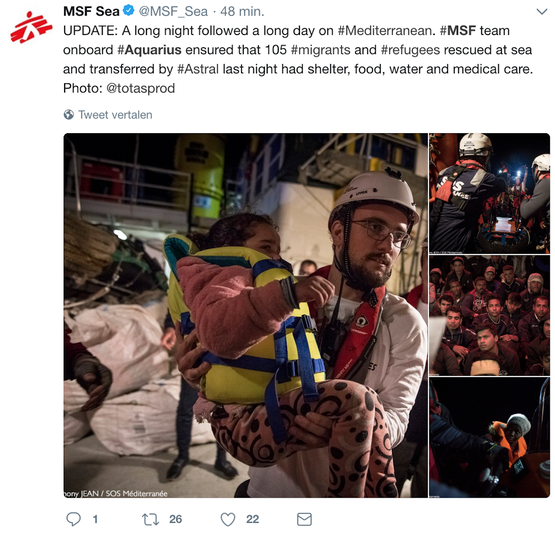Viewport: 555px width, 536px height.
Task: Open the @MSF_Sea handle link
Action: tap(173, 12)
